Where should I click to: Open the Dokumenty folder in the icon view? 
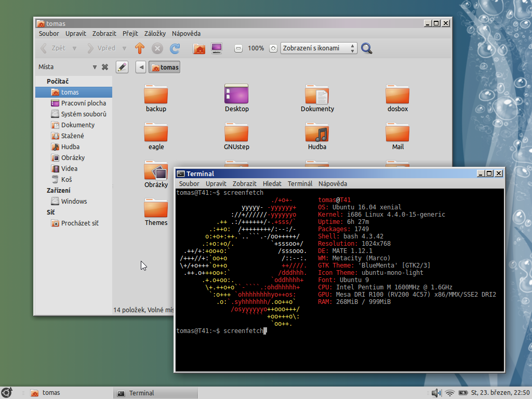pyautogui.click(x=317, y=98)
